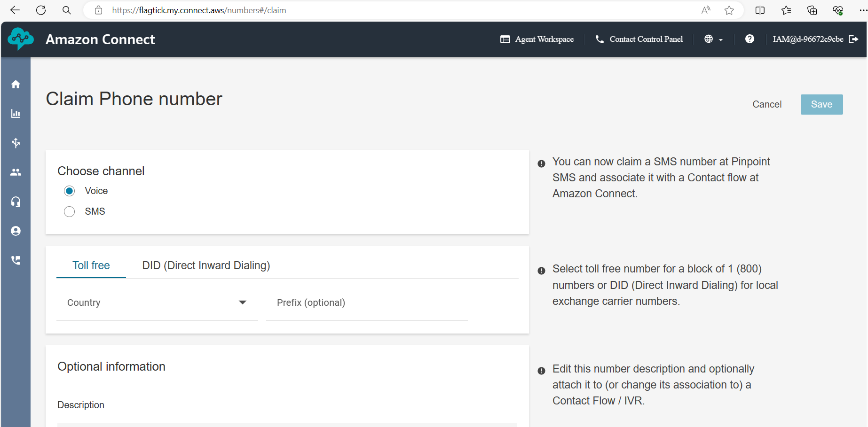Click the Save button
This screenshot has height=427, width=868.
(821, 104)
